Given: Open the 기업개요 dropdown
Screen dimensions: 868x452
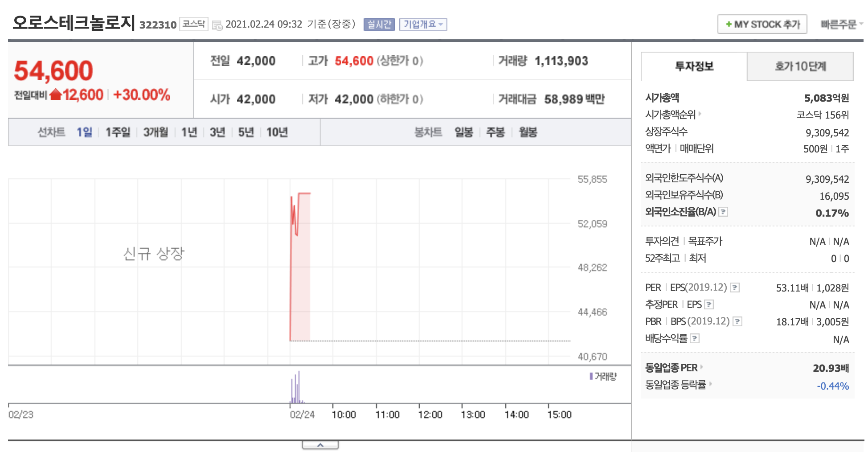Looking at the screenshot, I should click(x=423, y=25).
